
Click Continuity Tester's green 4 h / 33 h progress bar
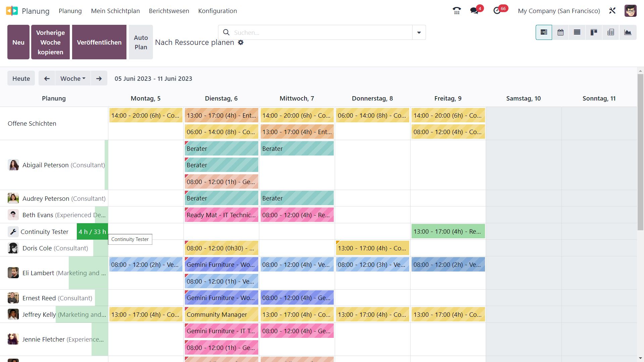92,232
